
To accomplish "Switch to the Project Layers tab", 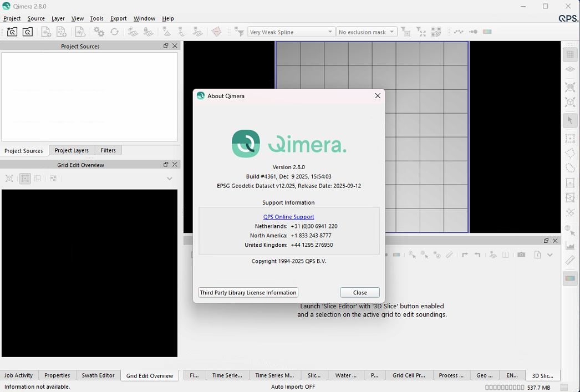I will [72, 150].
